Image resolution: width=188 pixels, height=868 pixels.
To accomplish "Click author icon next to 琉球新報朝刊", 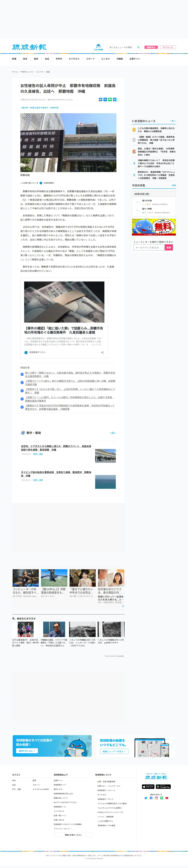I will (41, 183).
